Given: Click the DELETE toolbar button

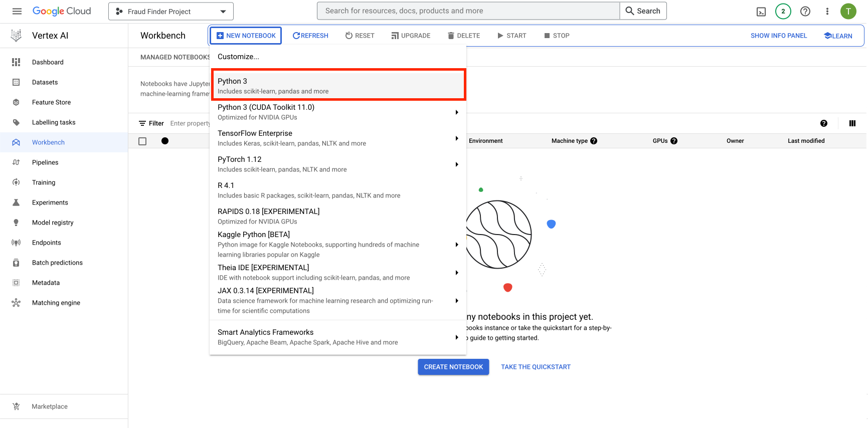Looking at the screenshot, I should tap(464, 36).
